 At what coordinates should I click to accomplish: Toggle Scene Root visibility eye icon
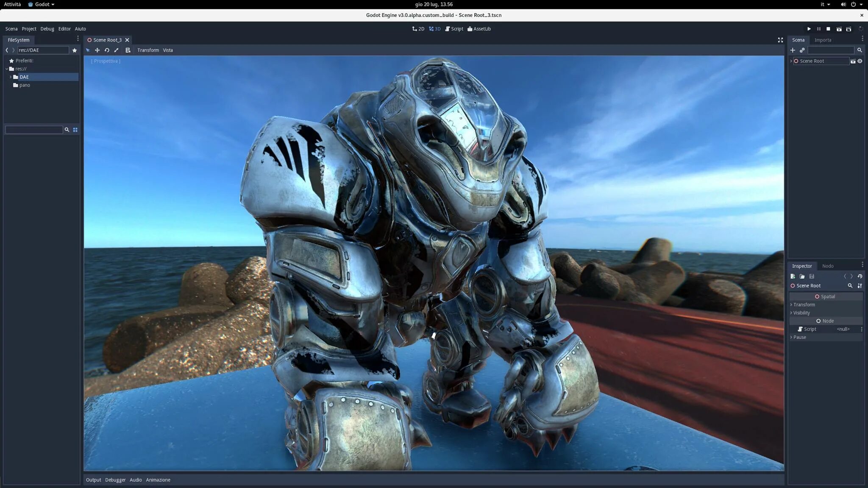(x=860, y=61)
